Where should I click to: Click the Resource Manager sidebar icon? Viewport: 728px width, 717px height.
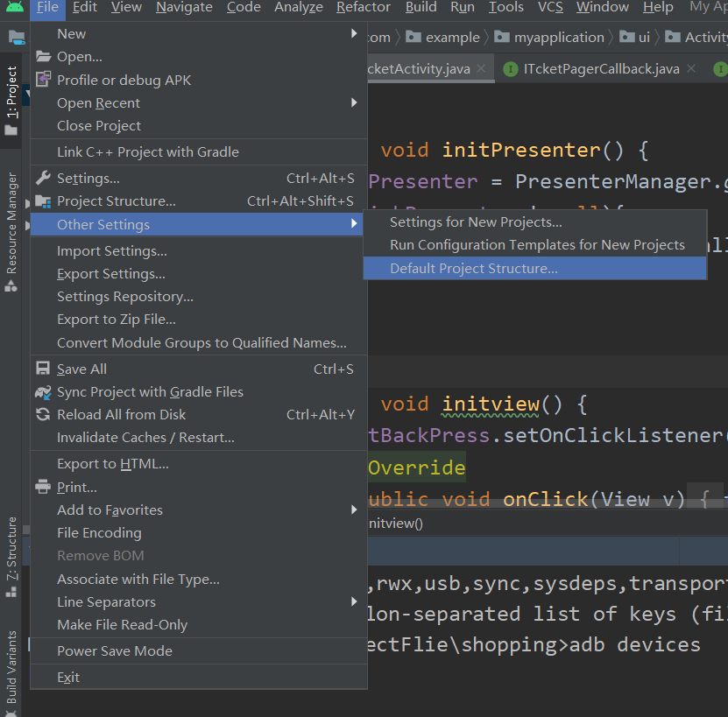pyautogui.click(x=11, y=287)
